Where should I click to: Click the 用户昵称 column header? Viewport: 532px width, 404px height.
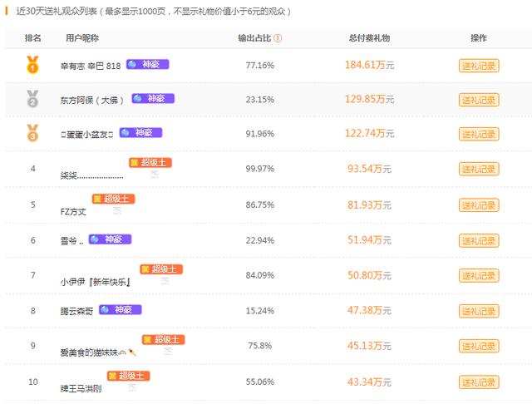[x=82, y=38]
